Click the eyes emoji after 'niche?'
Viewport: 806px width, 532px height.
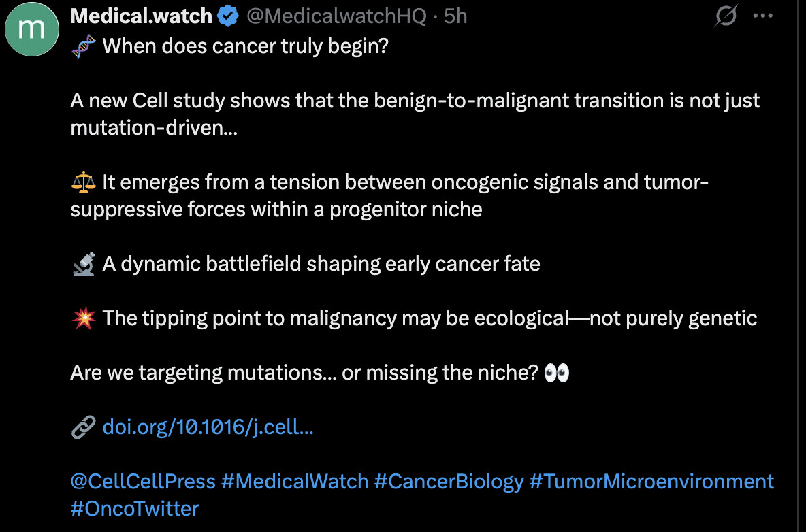tap(557, 373)
